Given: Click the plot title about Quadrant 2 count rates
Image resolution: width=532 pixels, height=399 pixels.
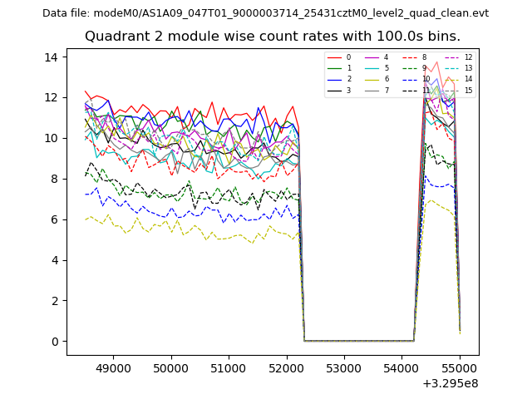Looking at the screenshot, I should (x=273, y=37).
